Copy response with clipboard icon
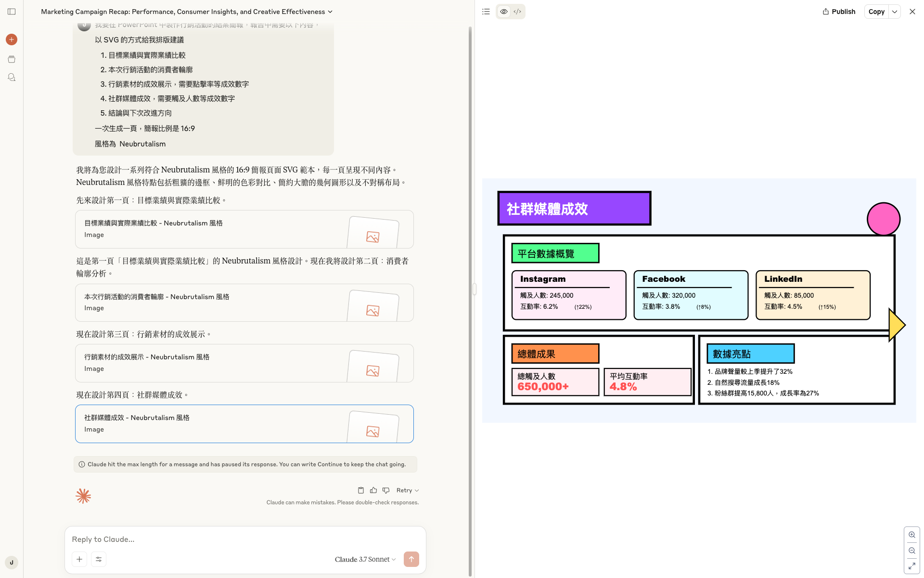924x578 pixels. (x=361, y=490)
